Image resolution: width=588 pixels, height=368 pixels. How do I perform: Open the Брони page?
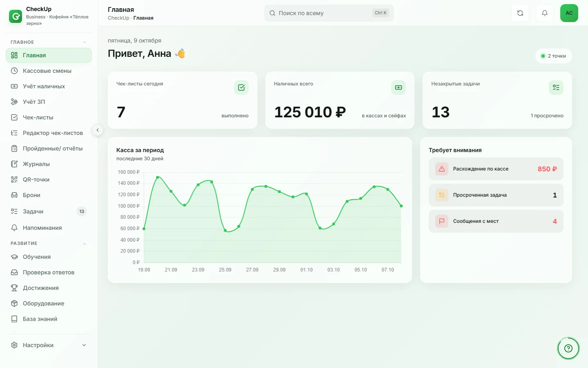tap(49, 195)
